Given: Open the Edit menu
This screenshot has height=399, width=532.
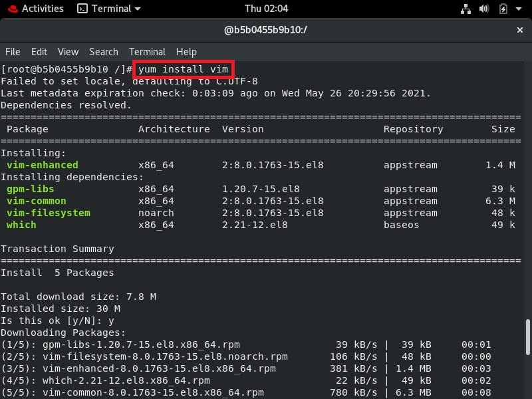Looking at the screenshot, I should click(39, 52).
